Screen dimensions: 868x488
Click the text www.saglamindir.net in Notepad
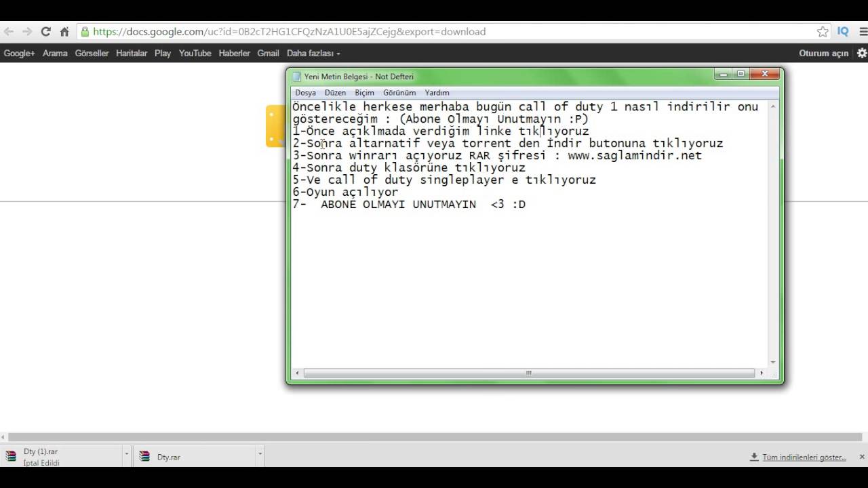(634, 156)
